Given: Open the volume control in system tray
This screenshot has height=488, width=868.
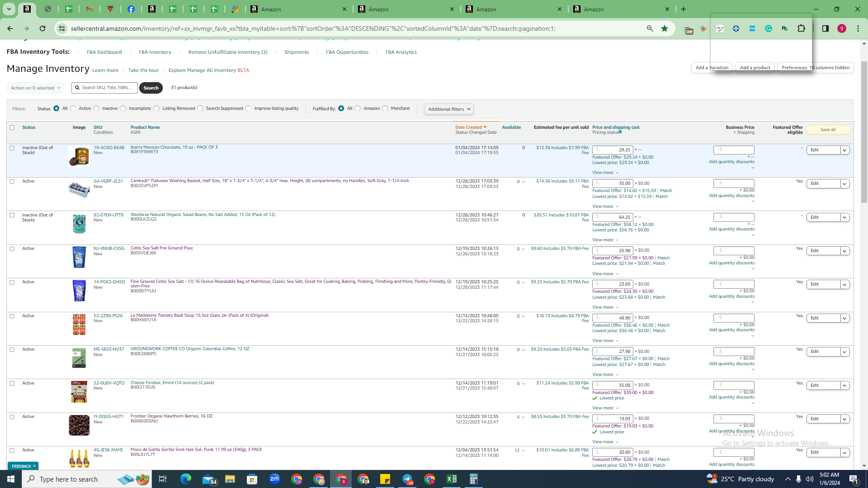Looking at the screenshot, I should [809, 479].
